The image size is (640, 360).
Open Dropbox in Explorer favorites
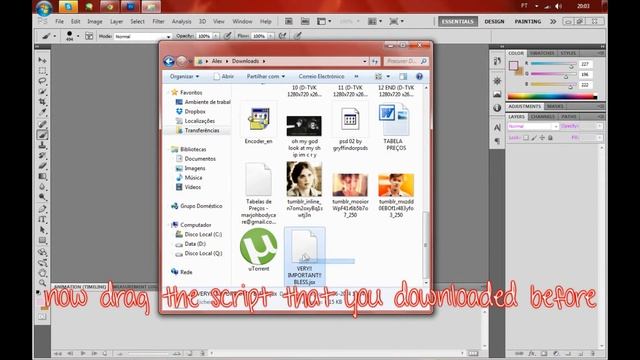(191, 111)
